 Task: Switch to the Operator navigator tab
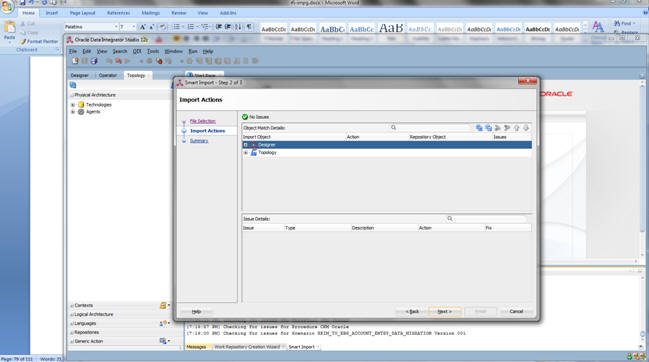[108, 75]
